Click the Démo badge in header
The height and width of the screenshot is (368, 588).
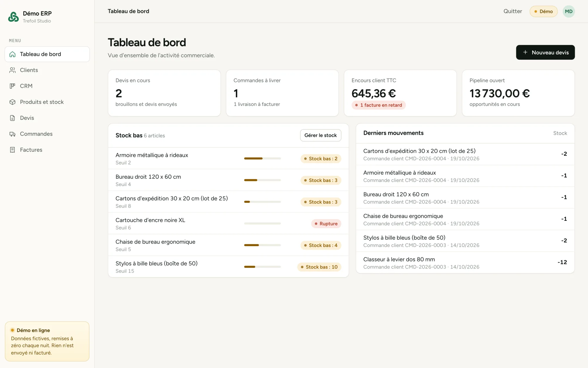544,11
